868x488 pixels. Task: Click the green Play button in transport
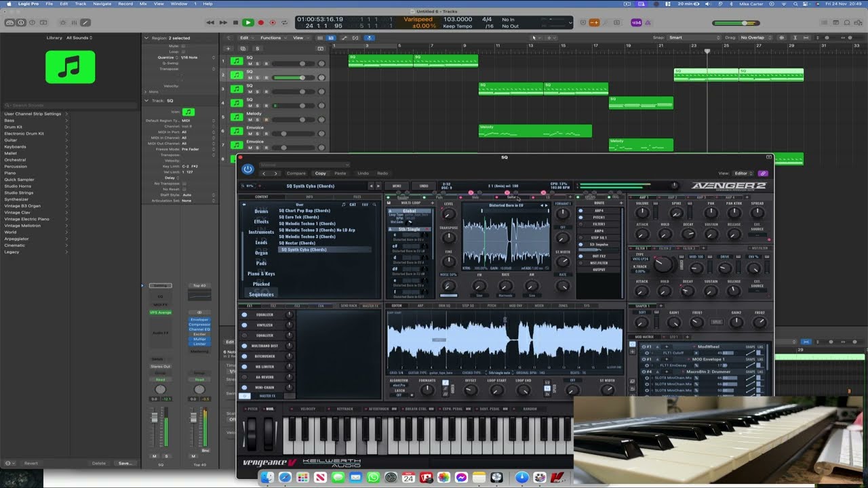pyautogui.click(x=248, y=22)
